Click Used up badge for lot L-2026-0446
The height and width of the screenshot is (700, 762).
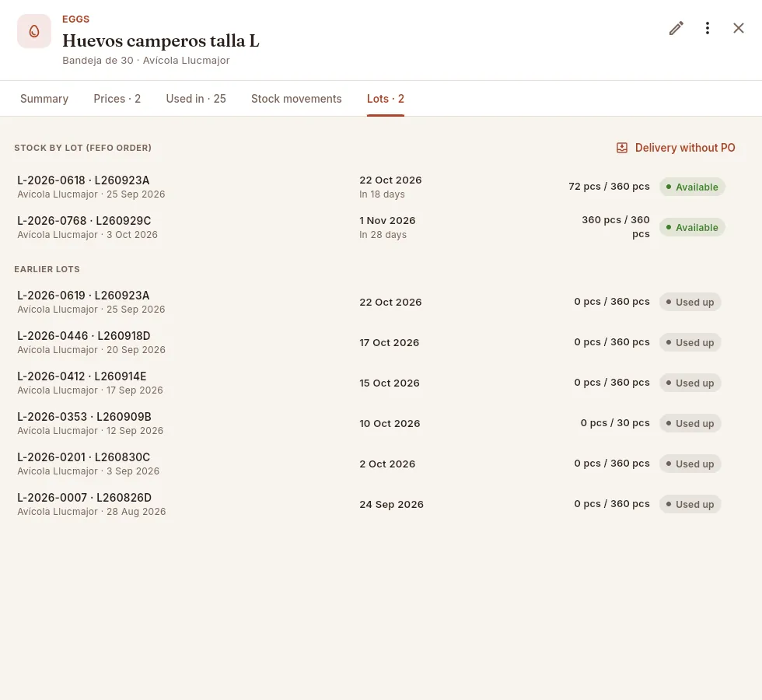[690, 342]
